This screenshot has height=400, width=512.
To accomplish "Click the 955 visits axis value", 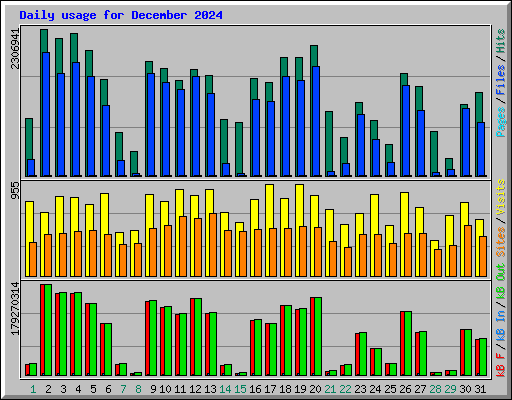I will [x=15, y=190].
